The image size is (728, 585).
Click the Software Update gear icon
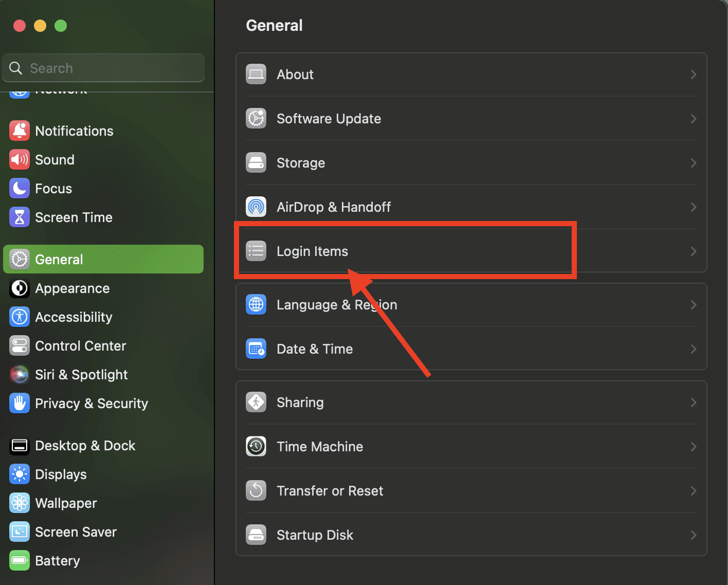(256, 118)
